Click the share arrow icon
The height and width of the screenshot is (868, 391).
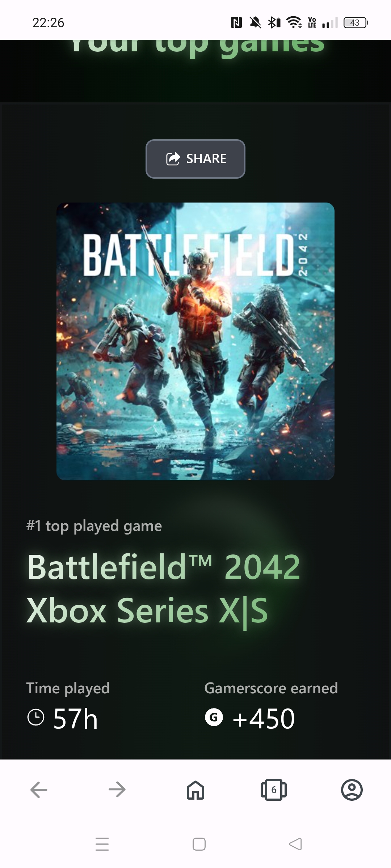coord(173,159)
